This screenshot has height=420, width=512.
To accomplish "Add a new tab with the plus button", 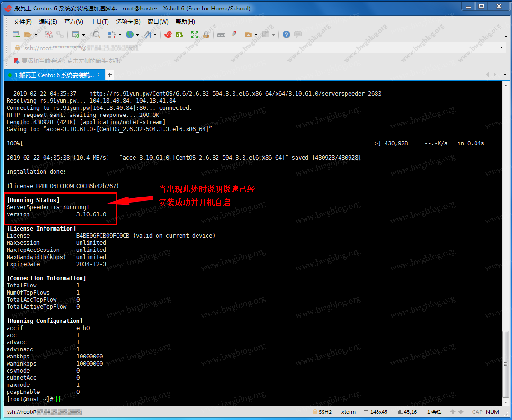I will (x=110, y=75).
